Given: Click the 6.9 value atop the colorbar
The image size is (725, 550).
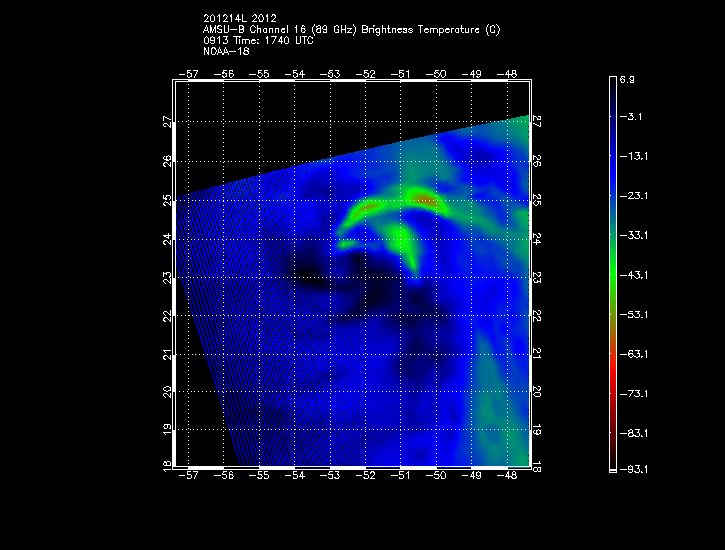Looking at the screenshot, I should click(x=632, y=78).
